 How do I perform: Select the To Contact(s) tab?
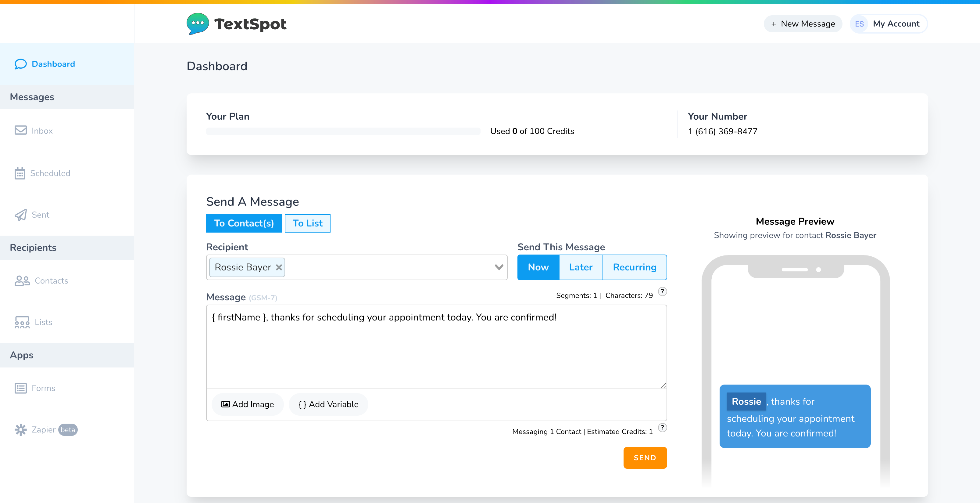[x=244, y=223]
